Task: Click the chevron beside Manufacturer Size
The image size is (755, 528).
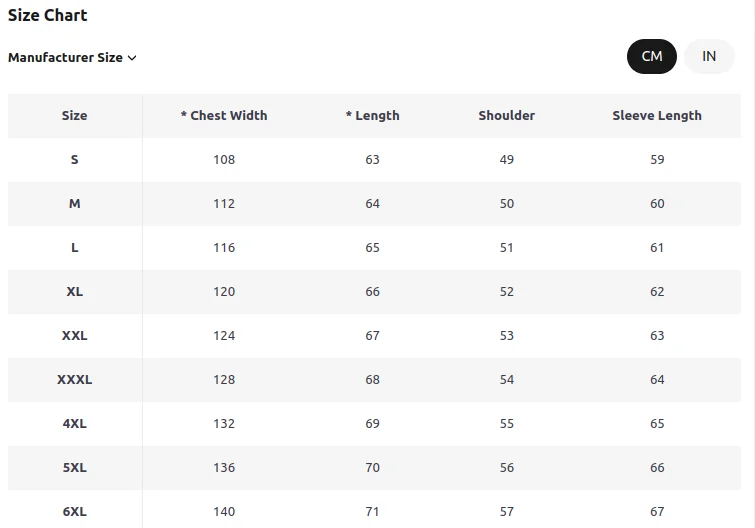Action: (132, 58)
